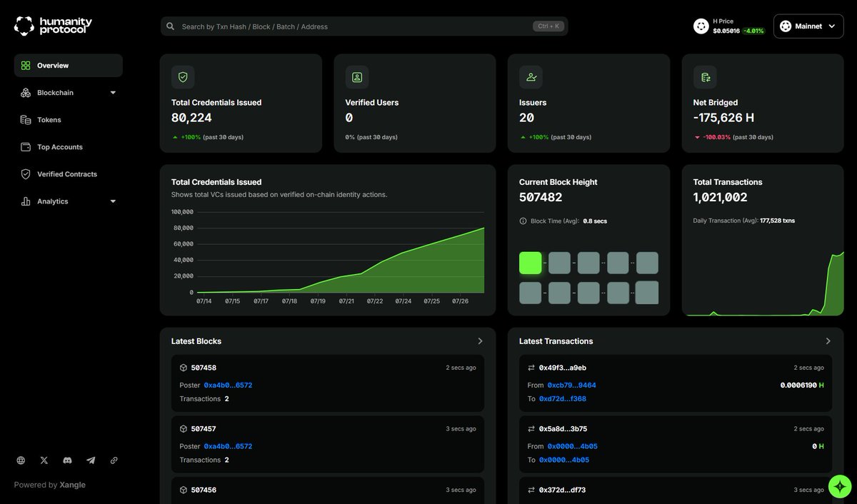Viewport: 857px width, 504px height.
Task: Click the shield icon on Total Credentials card
Action: click(x=183, y=77)
